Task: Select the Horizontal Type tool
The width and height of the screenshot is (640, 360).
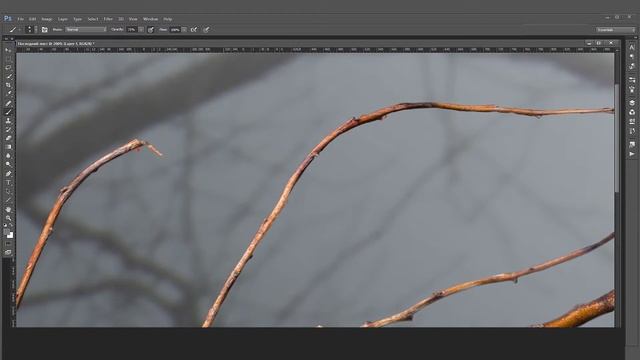Action: (x=8, y=182)
